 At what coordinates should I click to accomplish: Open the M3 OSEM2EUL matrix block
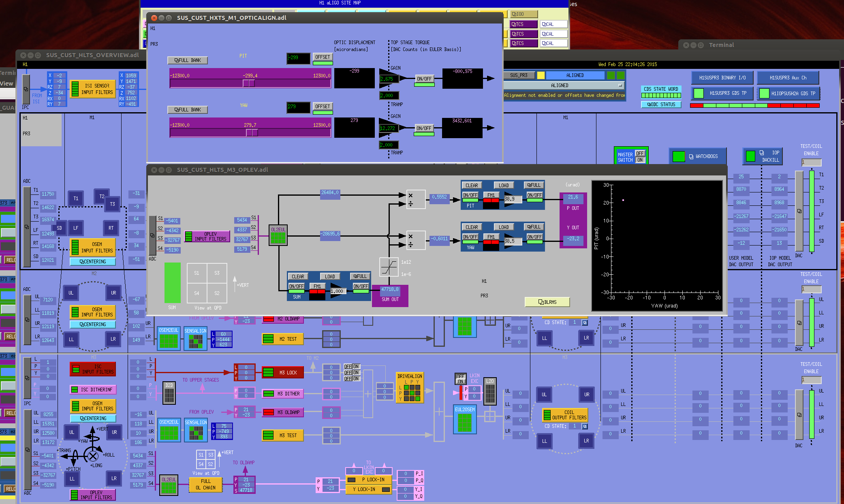[169, 430]
